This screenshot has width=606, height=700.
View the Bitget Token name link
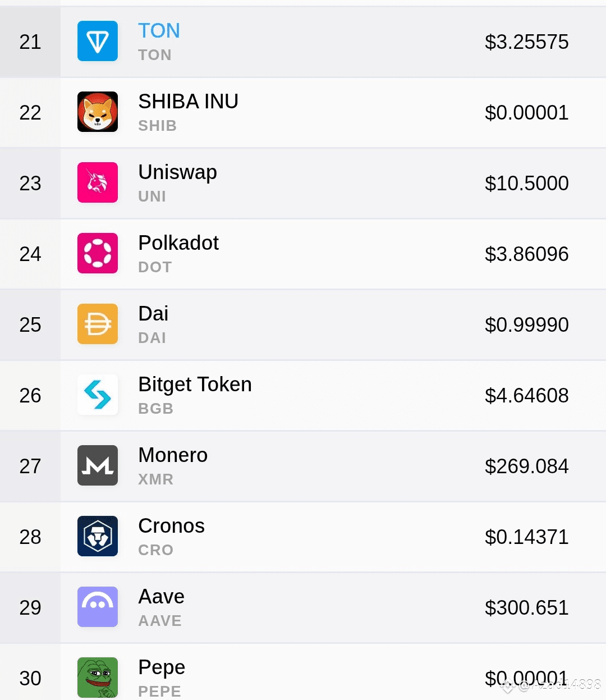[x=195, y=385]
